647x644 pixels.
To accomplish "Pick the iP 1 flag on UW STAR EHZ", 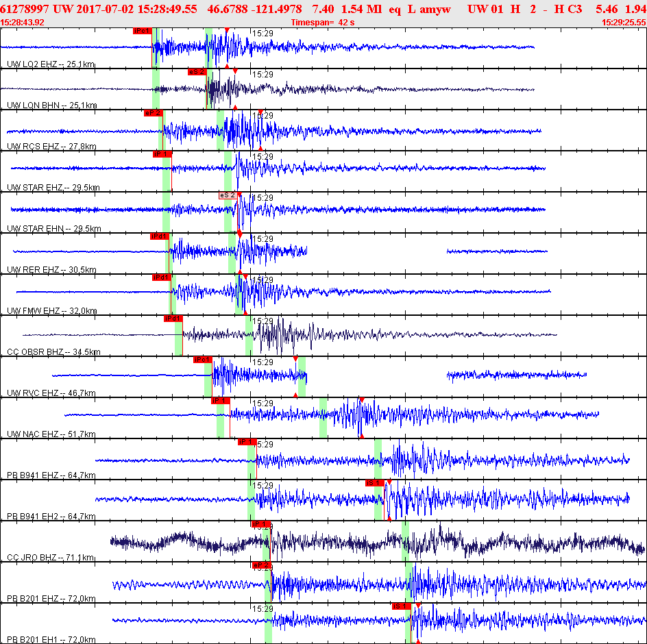I will pyautogui.click(x=162, y=154).
